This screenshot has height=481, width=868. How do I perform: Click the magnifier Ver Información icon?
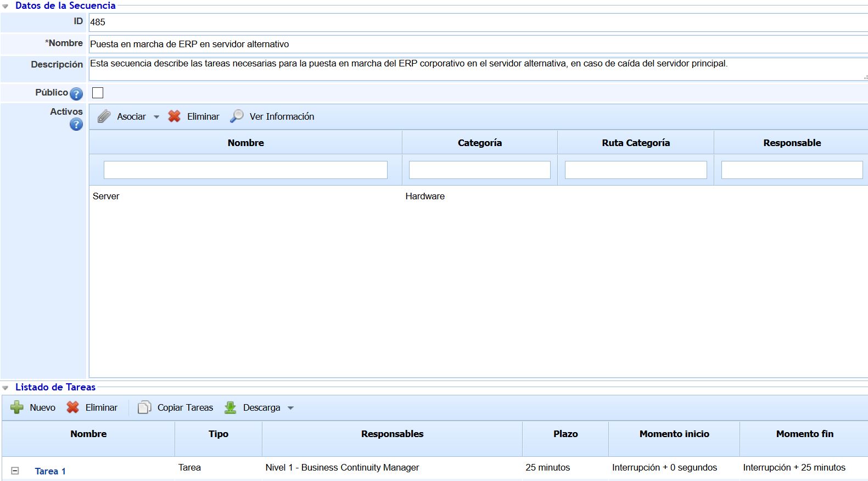237,116
